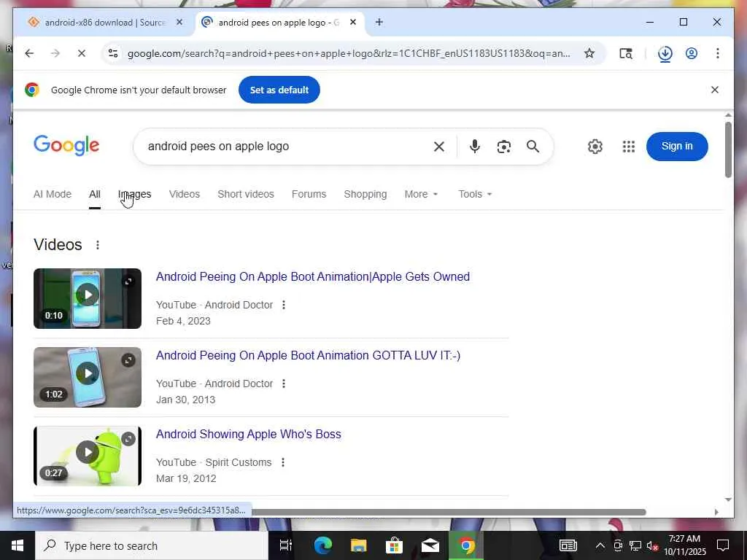This screenshot has width=747, height=560.
Task: Launch Microsoft Edge from taskbar
Action: [322, 545]
